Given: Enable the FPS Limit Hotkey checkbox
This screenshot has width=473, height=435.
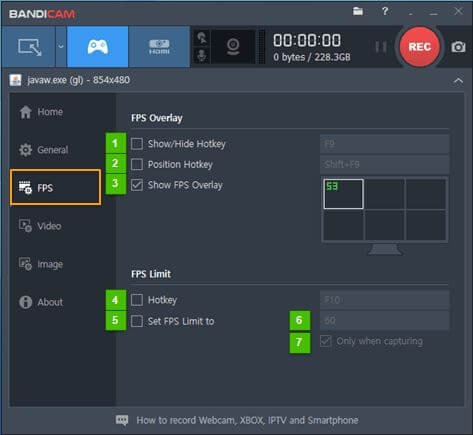Looking at the screenshot, I should pyautogui.click(x=137, y=300).
